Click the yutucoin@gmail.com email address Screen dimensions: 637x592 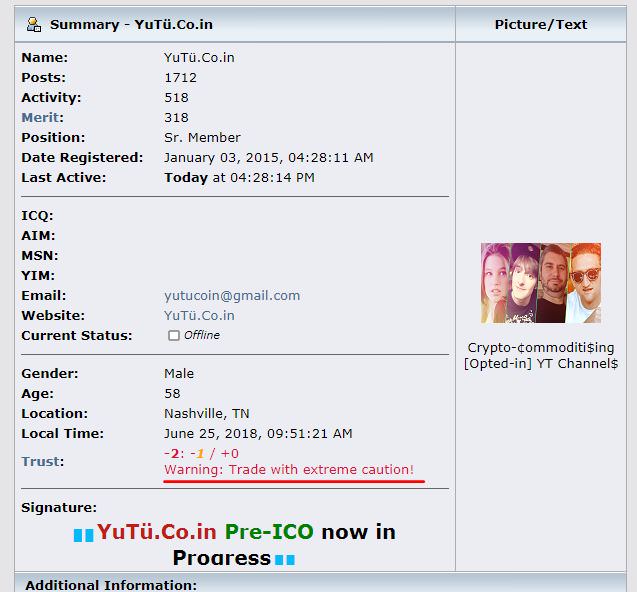click(x=232, y=295)
